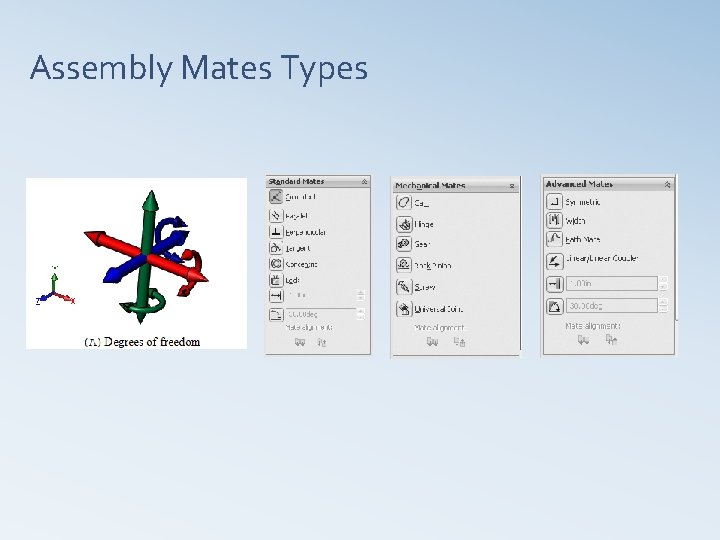Collapse the Mechanical Mates panel chevron
This screenshot has height=540, width=720.
[512, 186]
